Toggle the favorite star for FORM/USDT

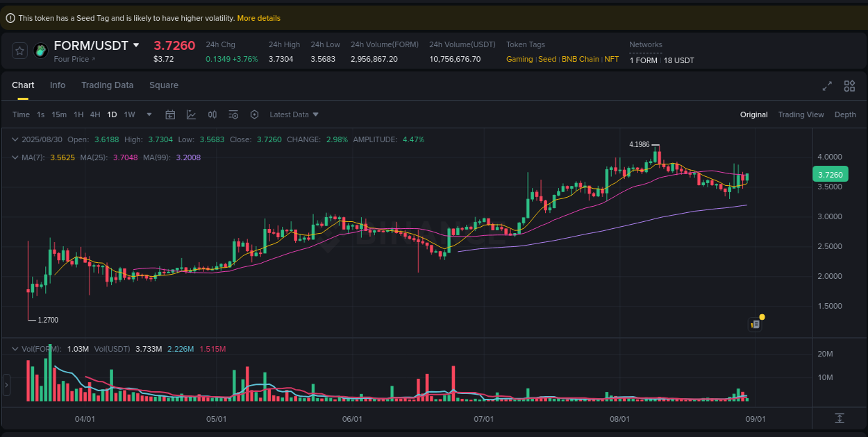coord(19,50)
